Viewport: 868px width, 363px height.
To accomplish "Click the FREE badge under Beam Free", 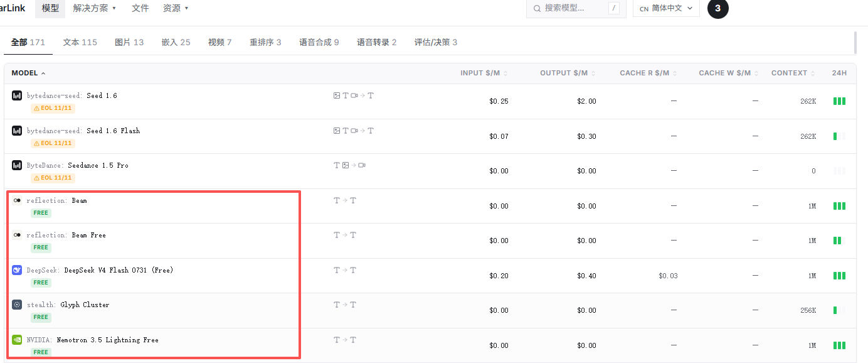I will tap(41, 247).
